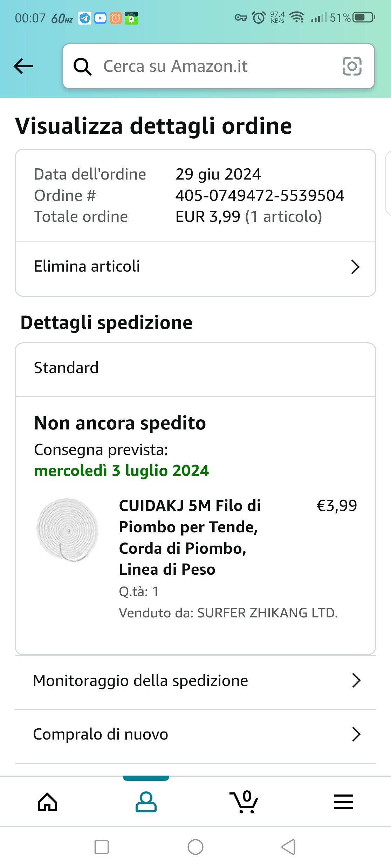The width and height of the screenshot is (391, 868).
Task: Tap Android home circle button
Action: (195, 847)
